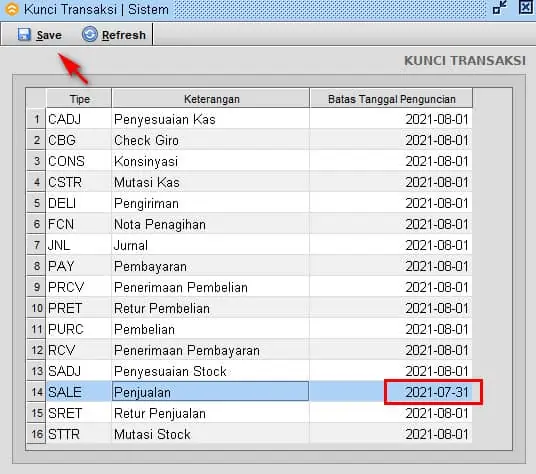Click the Retur Penjualan cell

pos(211,413)
